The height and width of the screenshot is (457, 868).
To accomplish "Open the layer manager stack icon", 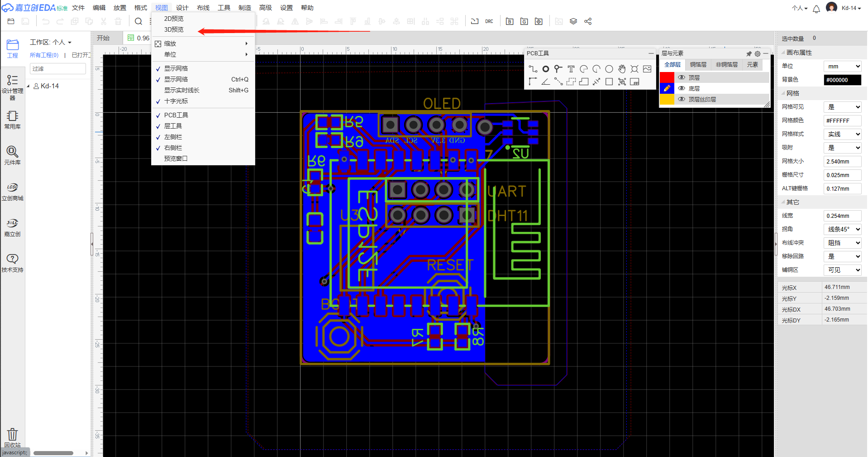I will point(573,21).
